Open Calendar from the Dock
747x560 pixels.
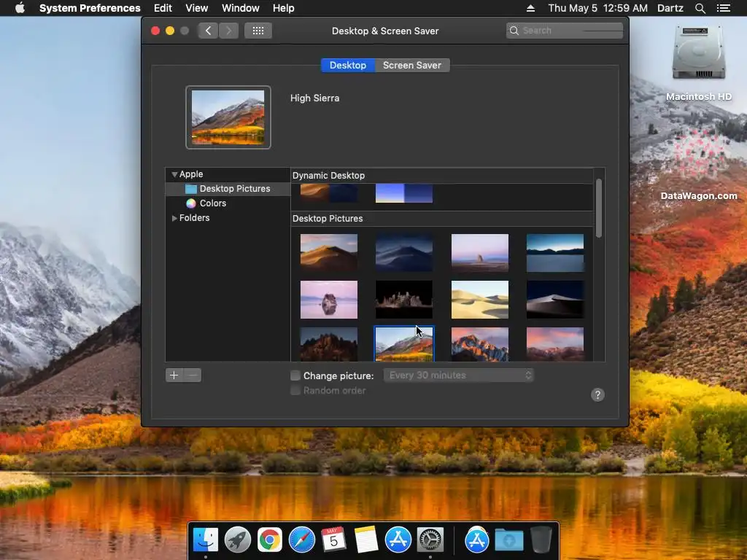[x=333, y=540]
